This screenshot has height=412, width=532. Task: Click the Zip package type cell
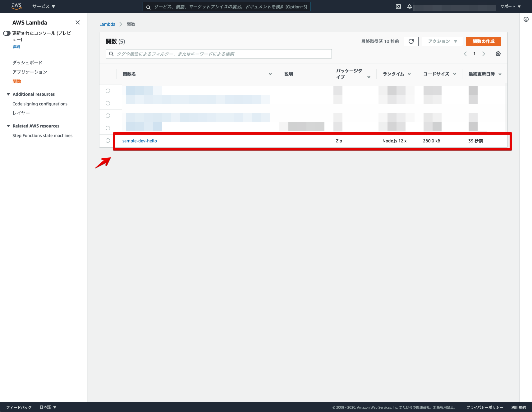tap(339, 141)
